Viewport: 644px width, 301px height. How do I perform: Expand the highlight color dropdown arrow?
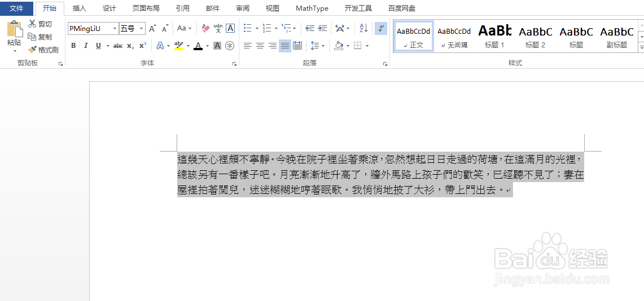pyautogui.click(x=188, y=46)
